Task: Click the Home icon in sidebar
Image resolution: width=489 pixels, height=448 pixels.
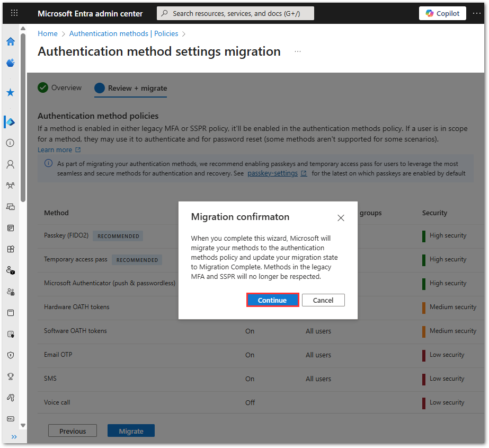Action: [10, 42]
